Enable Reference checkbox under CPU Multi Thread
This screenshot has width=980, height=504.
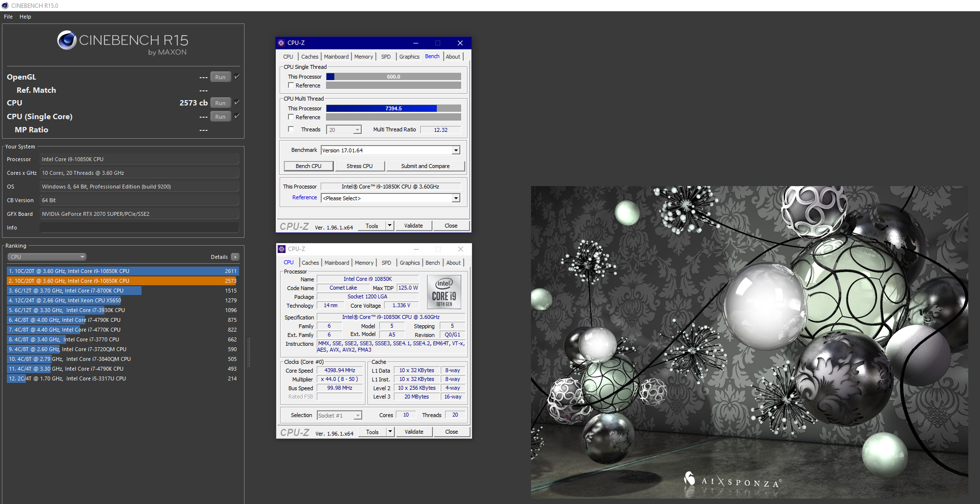pos(291,117)
